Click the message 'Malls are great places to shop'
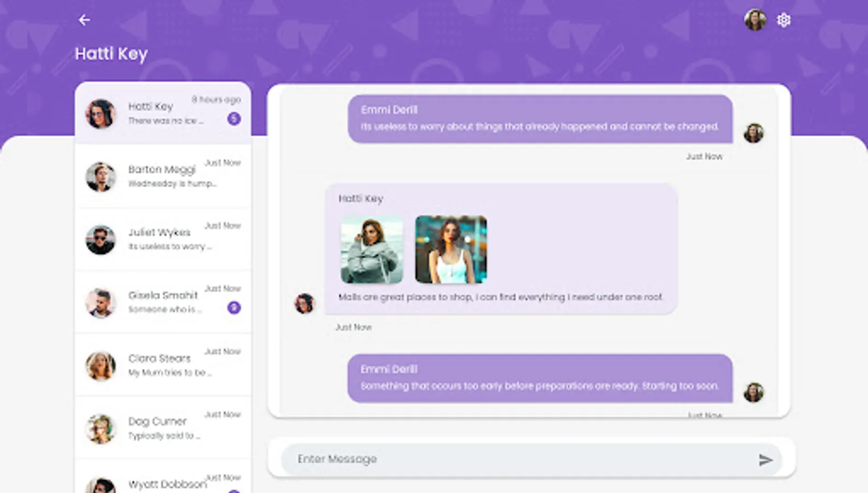This screenshot has height=493, width=868. (x=501, y=297)
